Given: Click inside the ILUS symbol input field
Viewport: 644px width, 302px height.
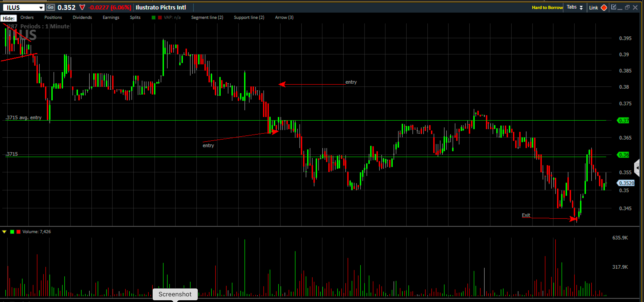Looking at the screenshot, I should click(20, 7).
